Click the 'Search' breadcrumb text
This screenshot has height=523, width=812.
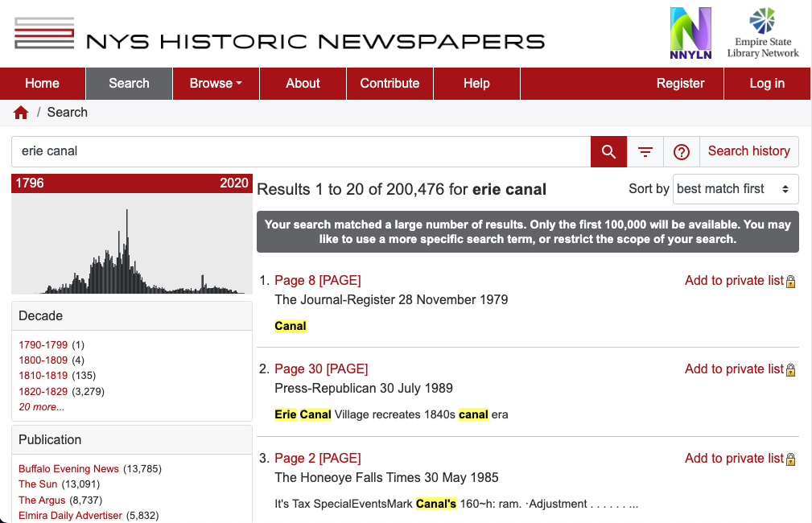pos(68,113)
